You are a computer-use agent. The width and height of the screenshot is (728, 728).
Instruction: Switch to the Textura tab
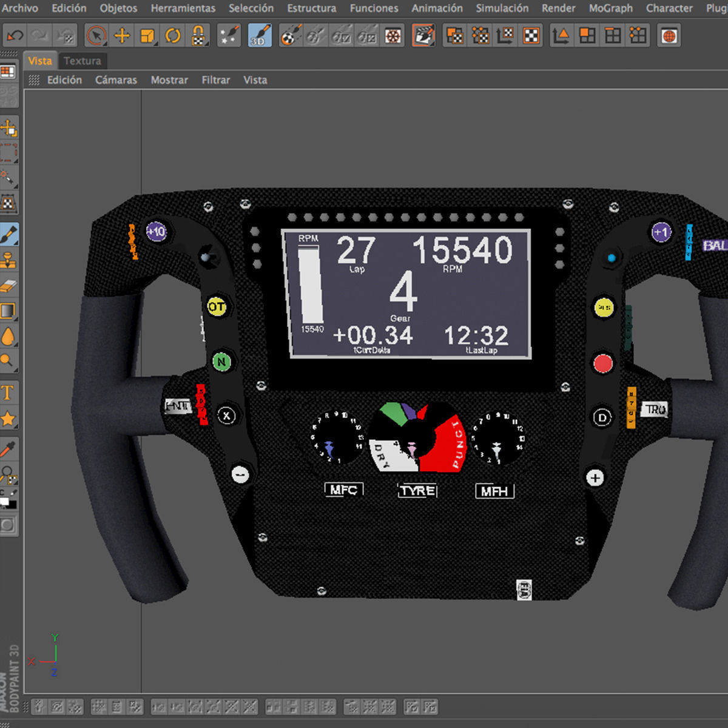click(x=83, y=61)
